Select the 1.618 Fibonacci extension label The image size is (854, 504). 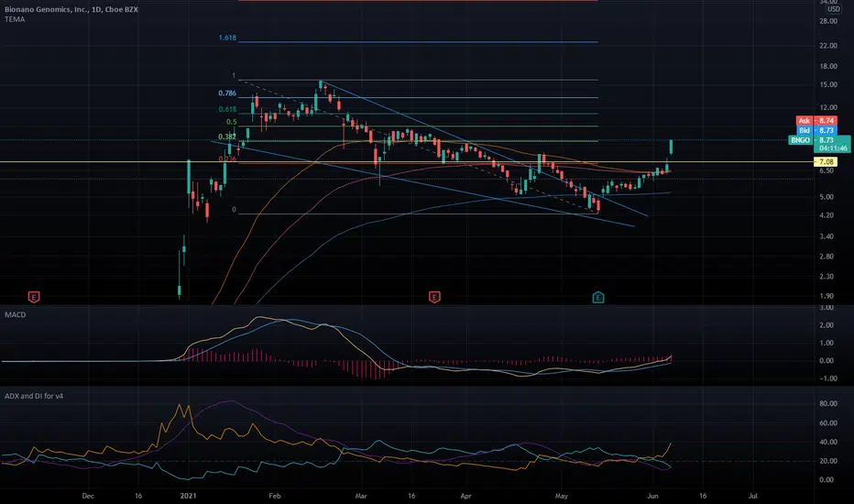pyautogui.click(x=227, y=38)
